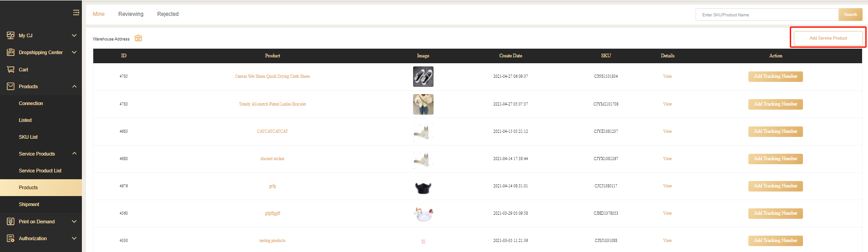
Task: Expand the My CJ menu chevron
Action: coord(74,35)
